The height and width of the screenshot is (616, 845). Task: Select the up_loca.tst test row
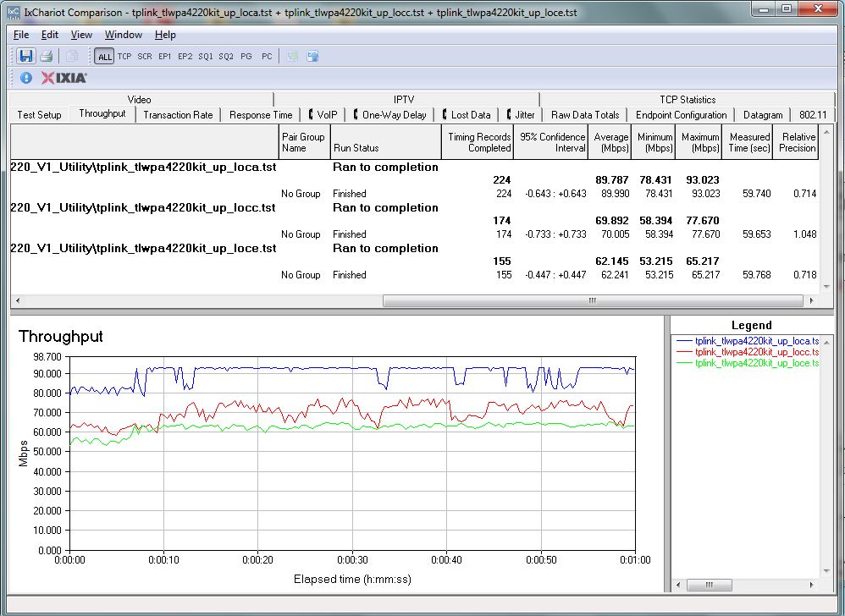coord(413,167)
